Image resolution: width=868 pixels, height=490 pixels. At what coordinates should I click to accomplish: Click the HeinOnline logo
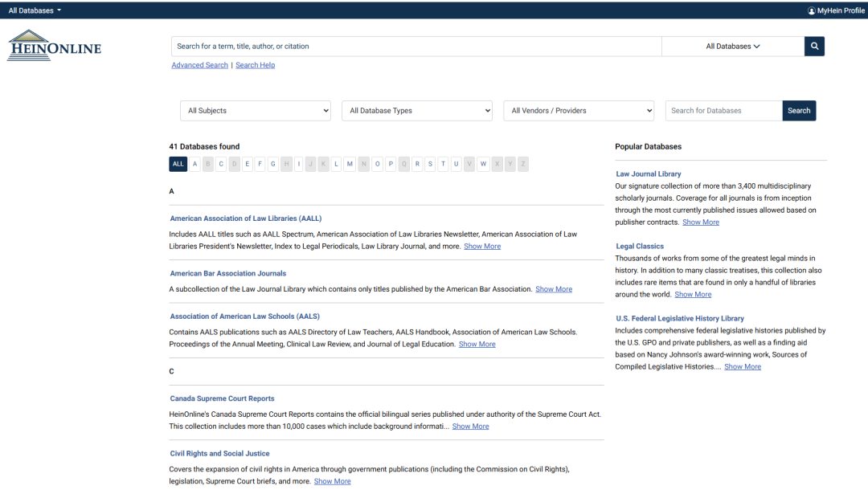[x=55, y=46]
